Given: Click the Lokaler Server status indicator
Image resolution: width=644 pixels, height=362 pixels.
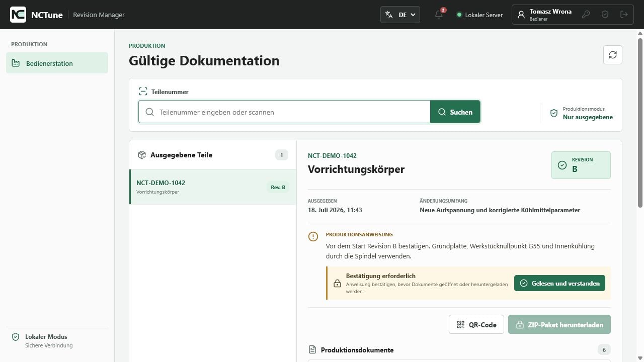Looking at the screenshot, I should point(479,15).
